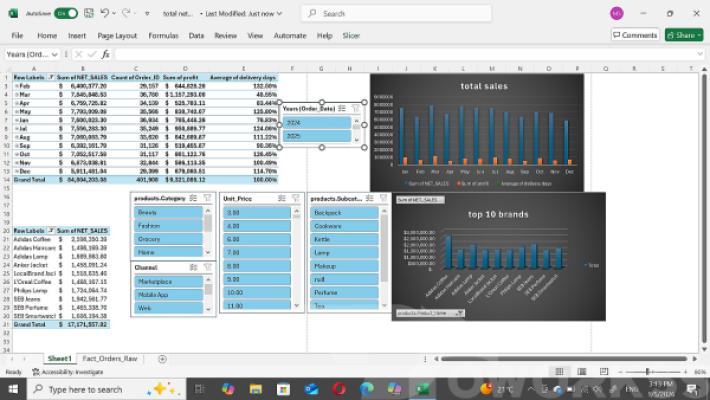Select 10.00 in Unit_Price slicer
Screen dimensions: 710x400
[x=257, y=293]
